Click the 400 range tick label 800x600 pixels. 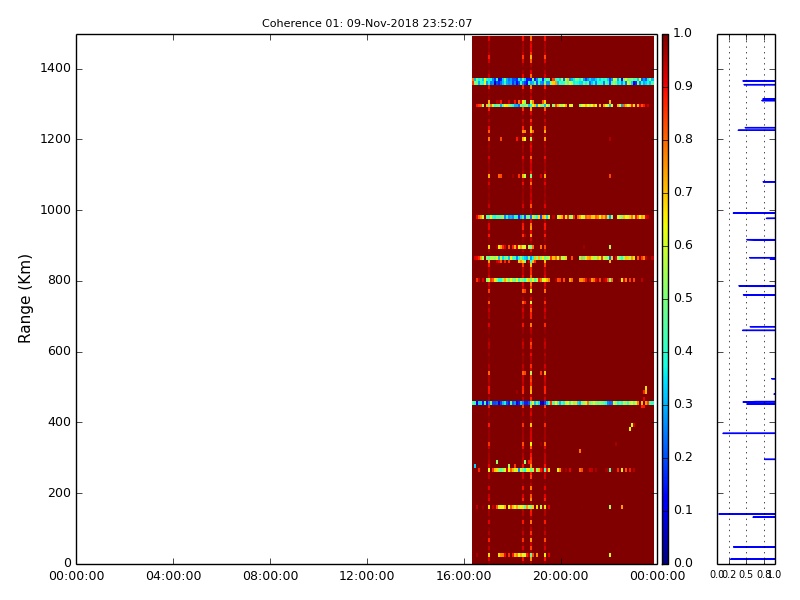point(59,422)
